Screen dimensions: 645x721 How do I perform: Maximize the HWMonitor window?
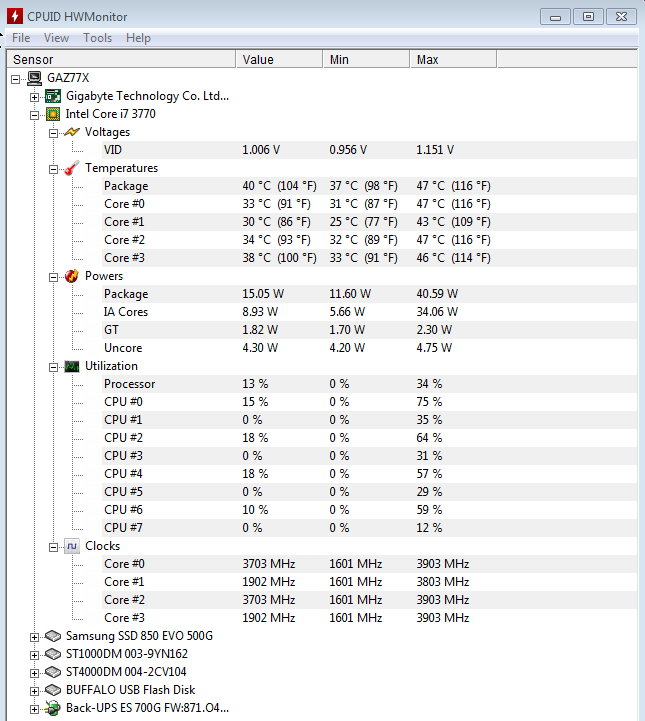(588, 17)
